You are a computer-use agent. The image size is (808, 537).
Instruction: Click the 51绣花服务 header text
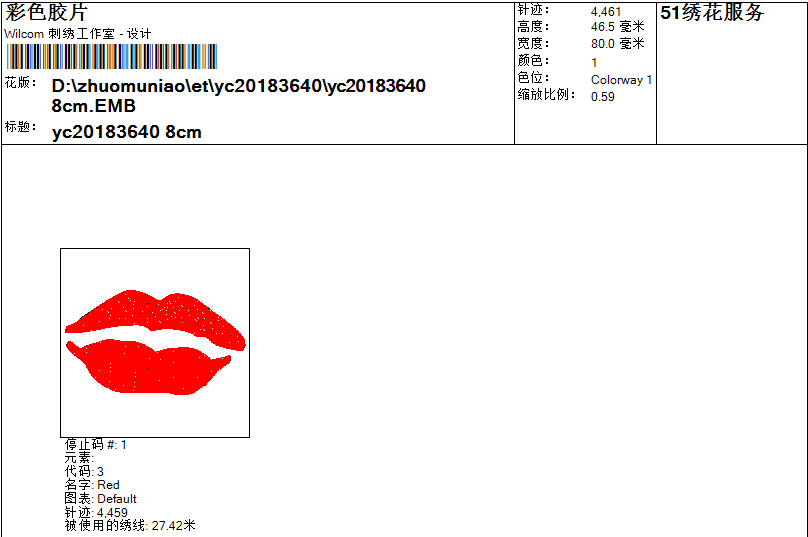[712, 12]
